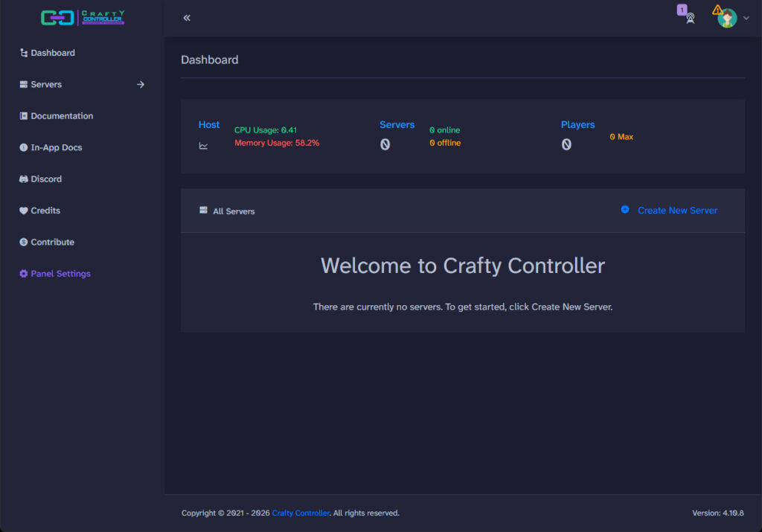Click the 0 online status text
The width and height of the screenshot is (762, 532).
click(x=445, y=130)
